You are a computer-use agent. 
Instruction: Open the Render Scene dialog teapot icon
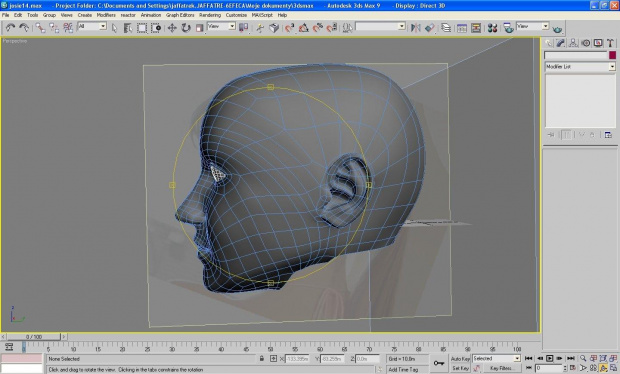click(508, 28)
